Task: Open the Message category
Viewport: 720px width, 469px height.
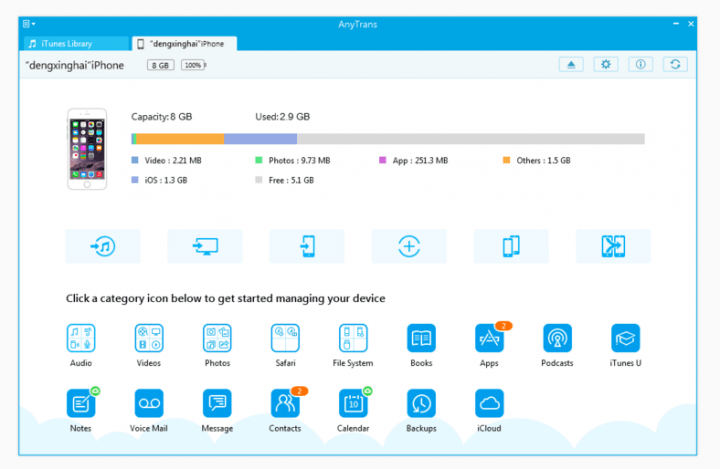Action: (217, 403)
